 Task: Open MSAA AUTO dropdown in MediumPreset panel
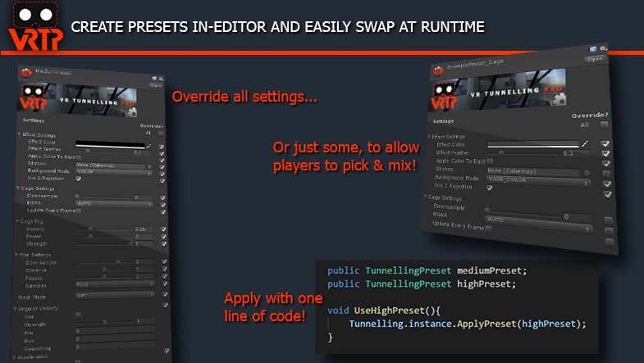click(114, 204)
